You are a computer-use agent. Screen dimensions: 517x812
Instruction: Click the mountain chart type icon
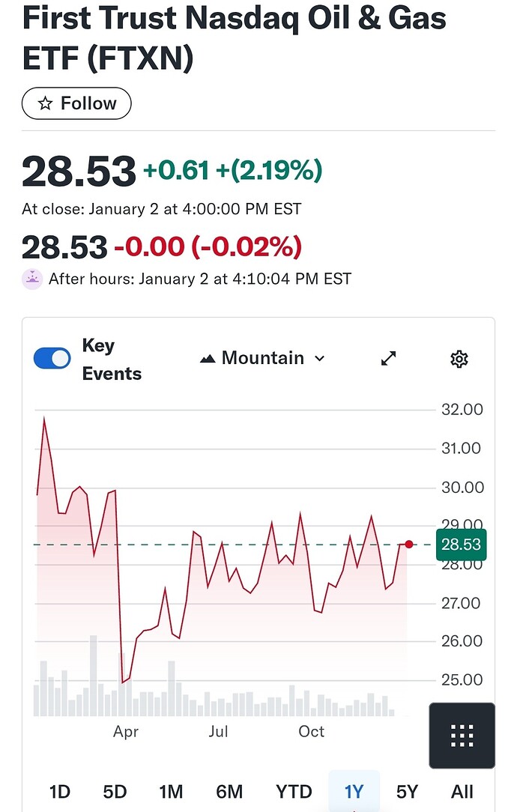(x=208, y=360)
